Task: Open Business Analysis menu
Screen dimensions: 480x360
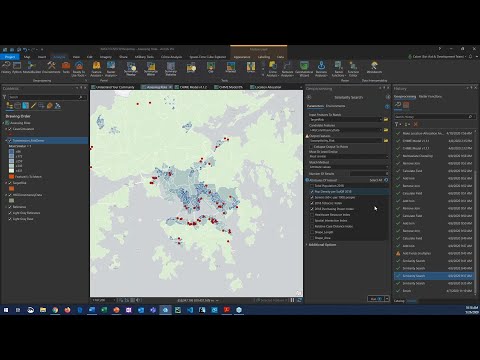Action: (321, 69)
